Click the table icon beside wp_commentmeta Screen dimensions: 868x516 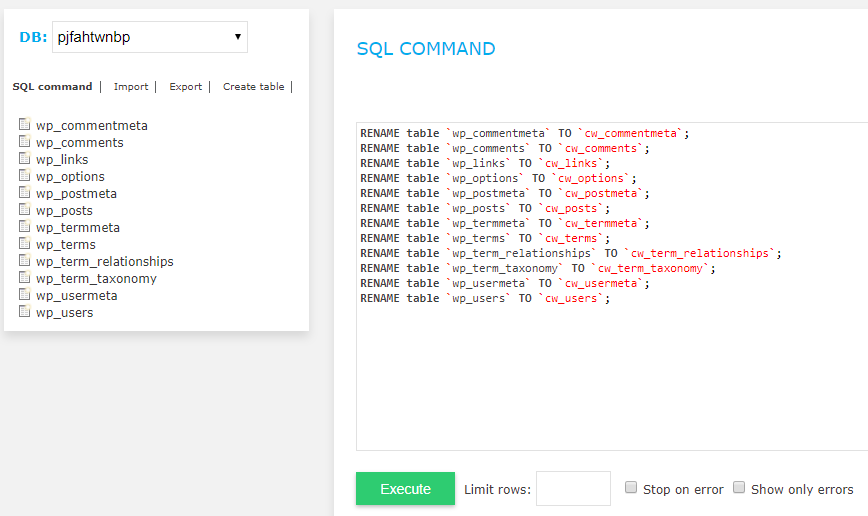point(24,124)
